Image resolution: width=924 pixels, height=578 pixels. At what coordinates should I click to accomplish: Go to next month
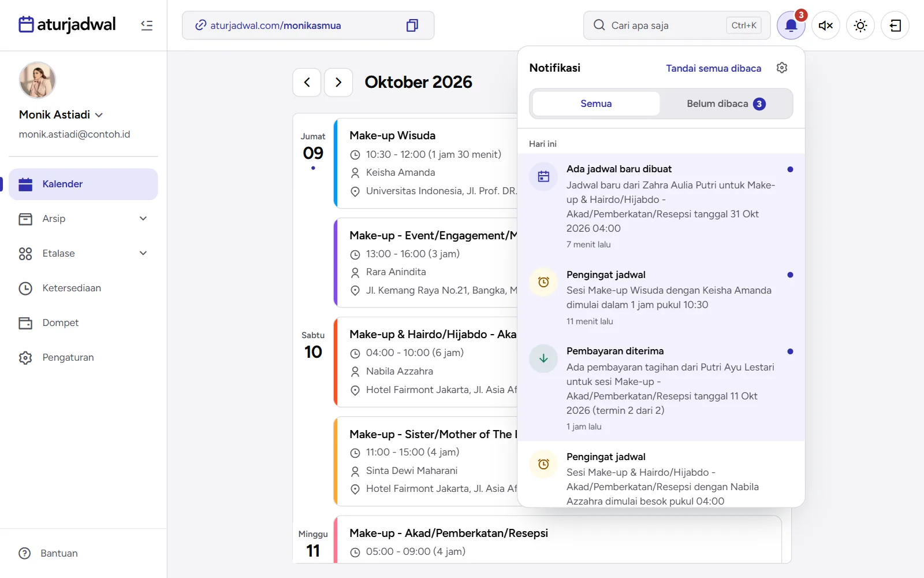(338, 83)
